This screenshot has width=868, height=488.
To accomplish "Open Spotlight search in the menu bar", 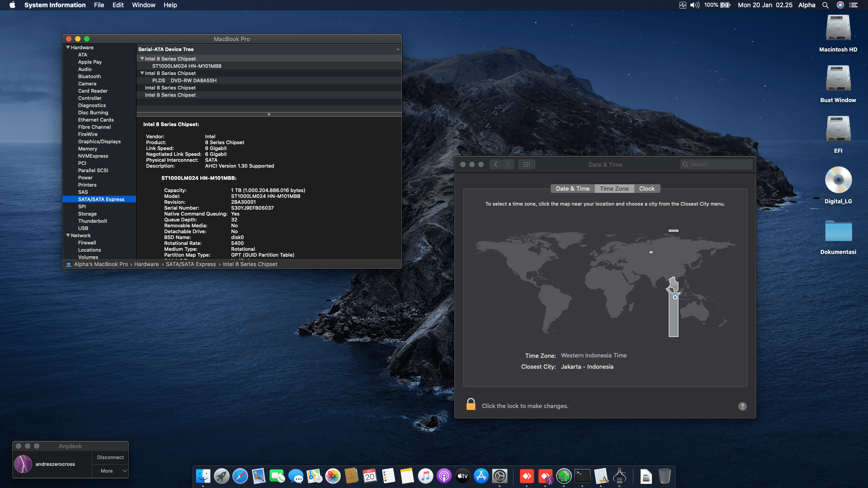I will point(826,5).
